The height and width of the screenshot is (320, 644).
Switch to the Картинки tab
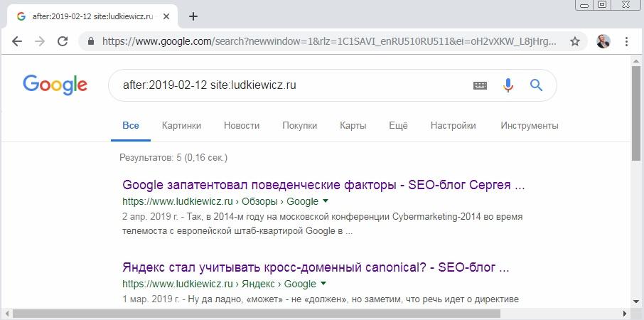click(181, 125)
